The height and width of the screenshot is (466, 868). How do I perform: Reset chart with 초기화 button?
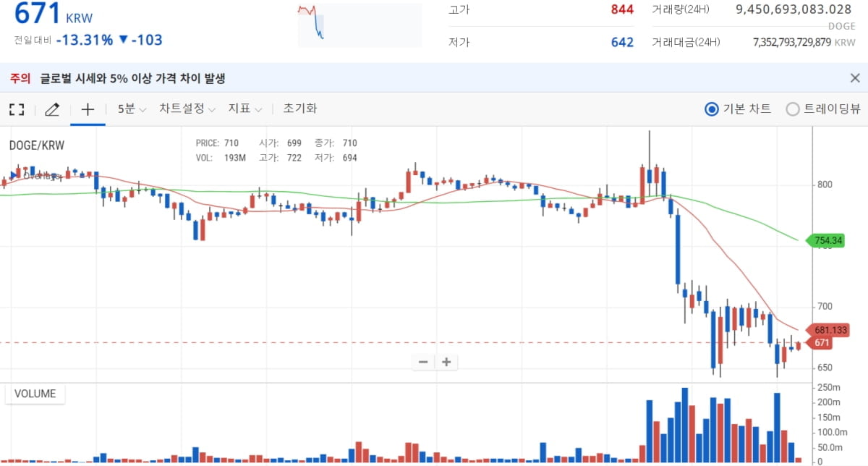[x=300, y=109]
